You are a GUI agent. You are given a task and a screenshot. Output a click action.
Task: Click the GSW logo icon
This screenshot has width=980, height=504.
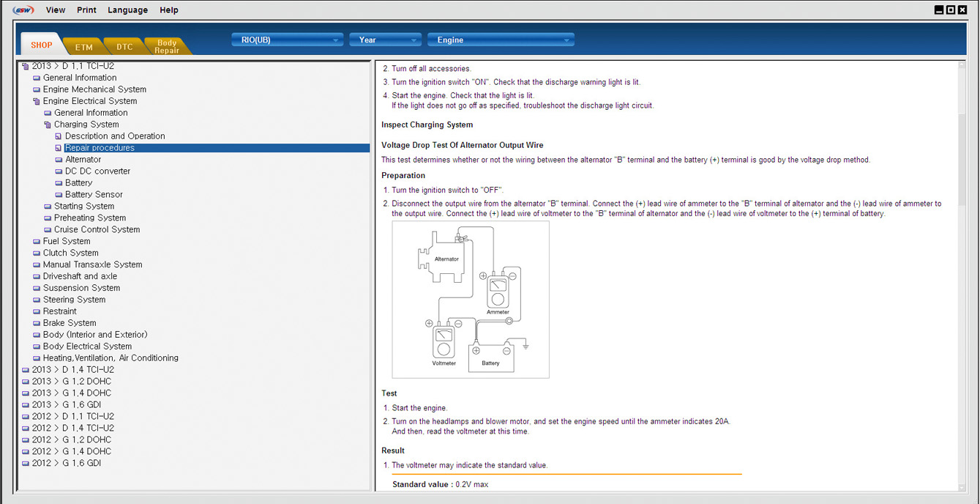(x=23, y=10)
